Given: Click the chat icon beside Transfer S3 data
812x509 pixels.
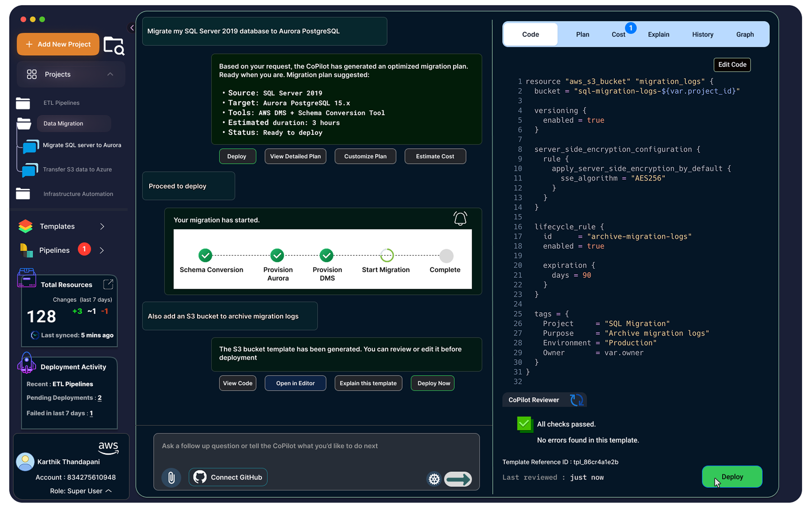Looking at the screenshot, I should point(30,170).
